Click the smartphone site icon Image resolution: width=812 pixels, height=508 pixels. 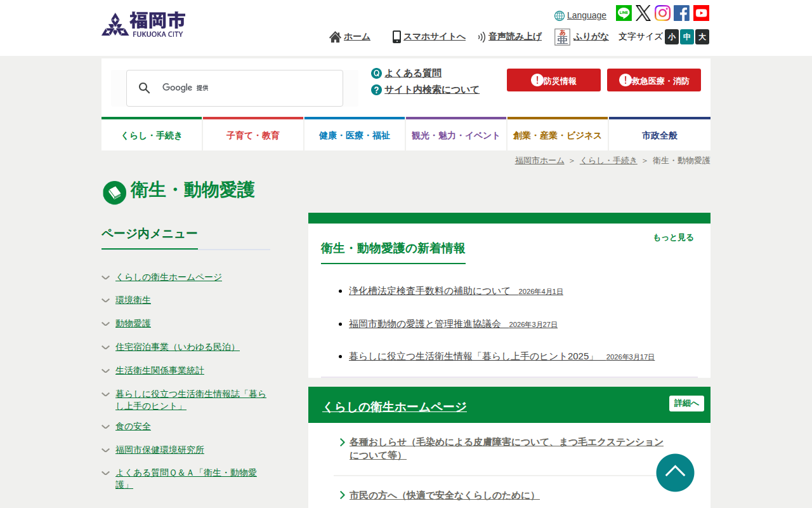(396, 37)
